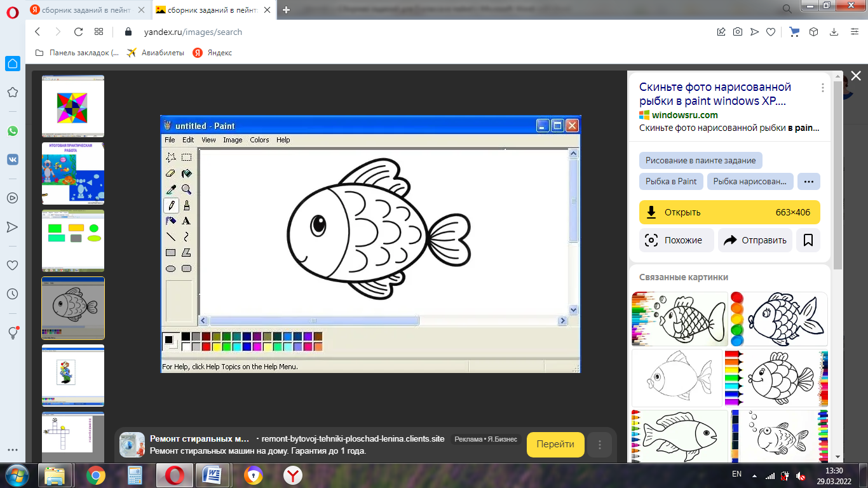Open the windowsru.com source link
868x488 pixels.
[x=684, y=115]
